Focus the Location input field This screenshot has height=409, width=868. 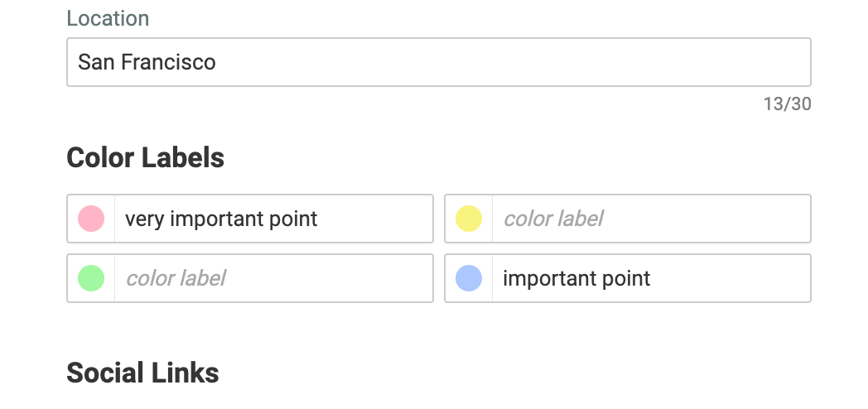coord(497,62)
